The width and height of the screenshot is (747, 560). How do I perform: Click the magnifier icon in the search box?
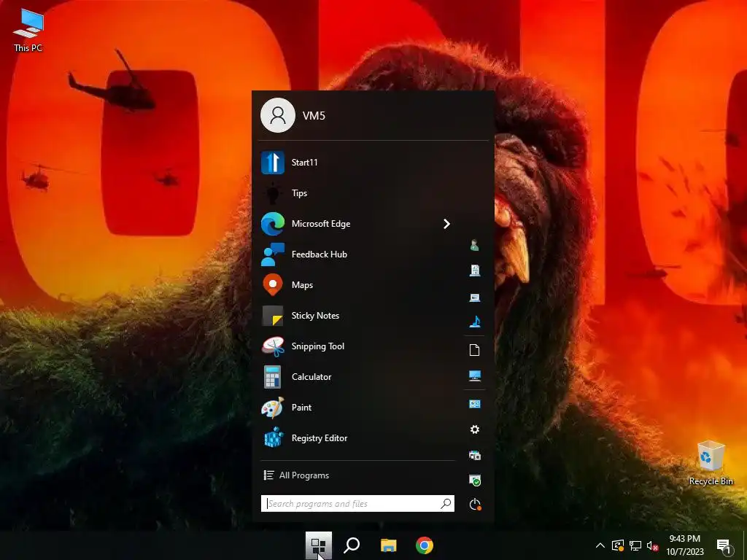coord(446,503)
